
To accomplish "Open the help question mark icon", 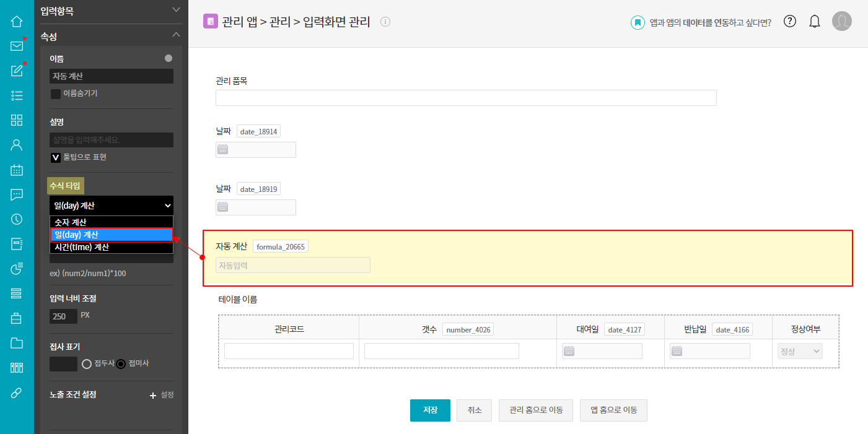I will (790, 21).
